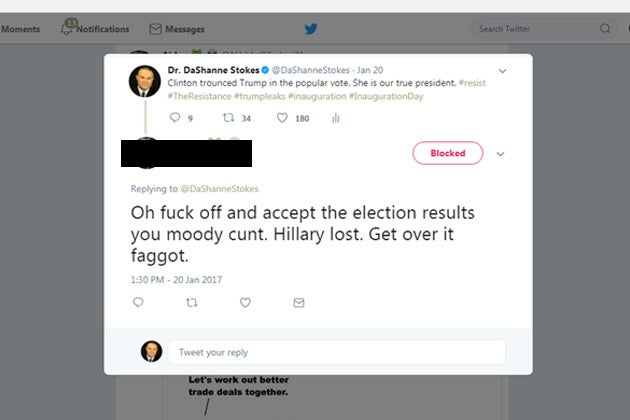Send the reply tweet via direct message
Viewport: 630px width, 420px height.
click(x=299, y=302)
